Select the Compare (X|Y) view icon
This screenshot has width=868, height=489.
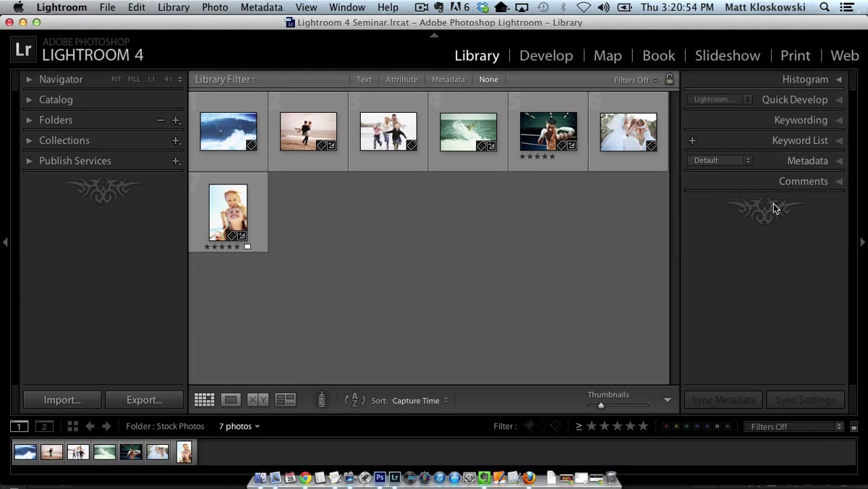(x=258, y=400)
